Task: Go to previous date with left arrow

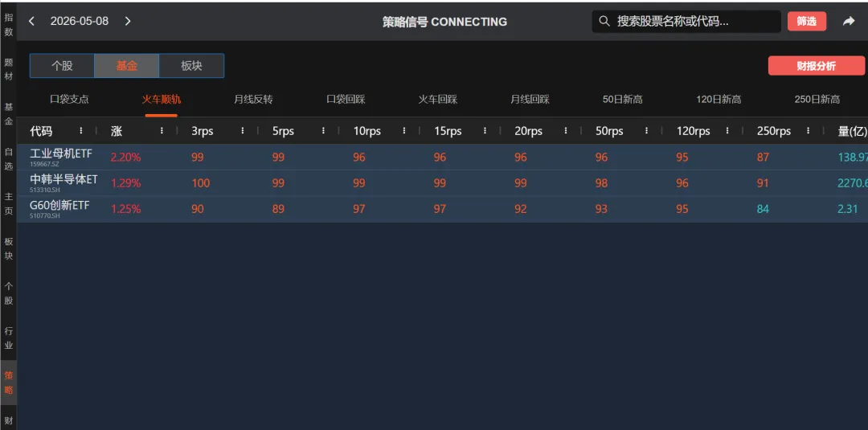Action: click(x=31, y=21)
